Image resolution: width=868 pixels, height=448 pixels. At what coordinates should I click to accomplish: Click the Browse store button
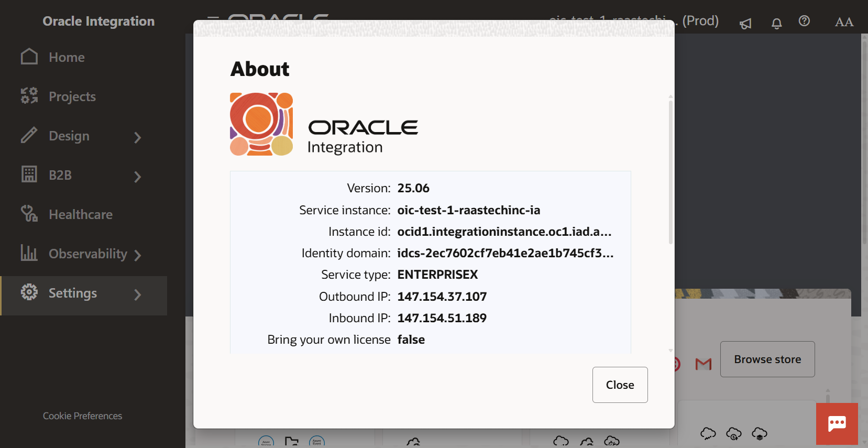[x=767, y=359]
